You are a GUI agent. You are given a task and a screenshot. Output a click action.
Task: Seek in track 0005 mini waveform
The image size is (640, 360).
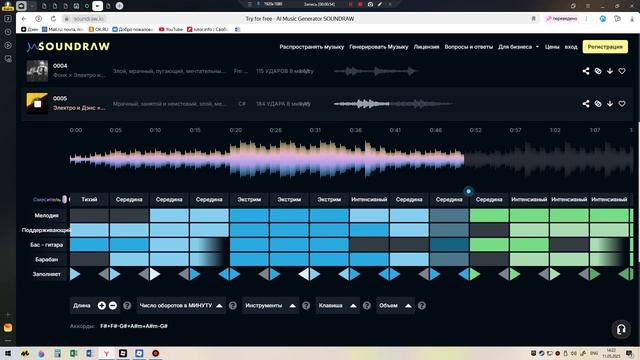pos(393,104)
